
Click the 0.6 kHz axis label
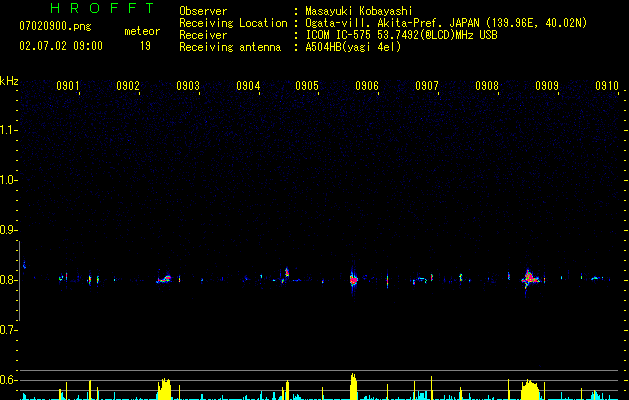(9, 380)
